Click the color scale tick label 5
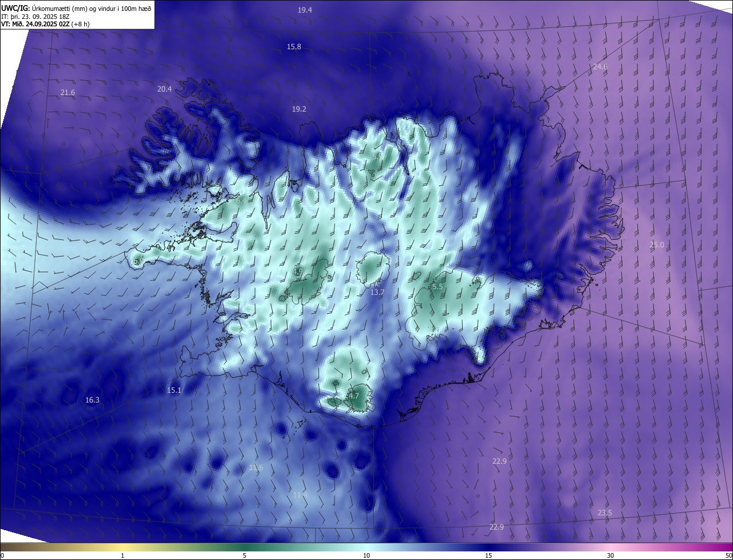The width and height of the screenshot is (733, 560). [x=245, y=556]
